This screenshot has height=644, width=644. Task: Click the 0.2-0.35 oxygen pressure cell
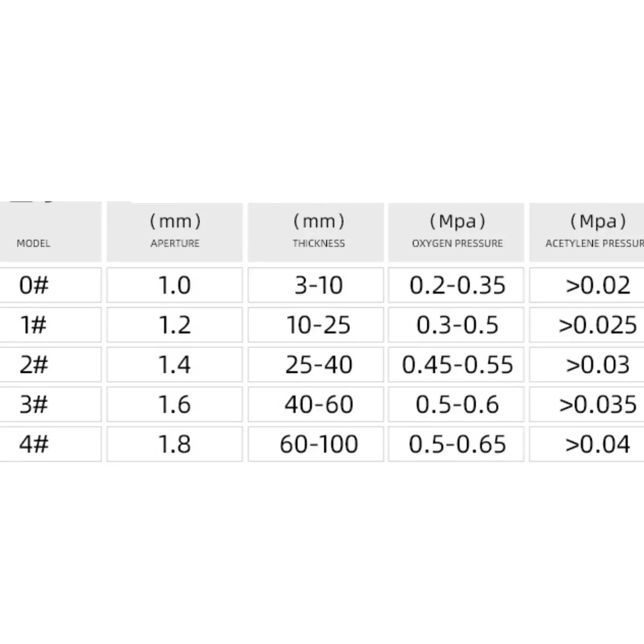click(457, 285)
